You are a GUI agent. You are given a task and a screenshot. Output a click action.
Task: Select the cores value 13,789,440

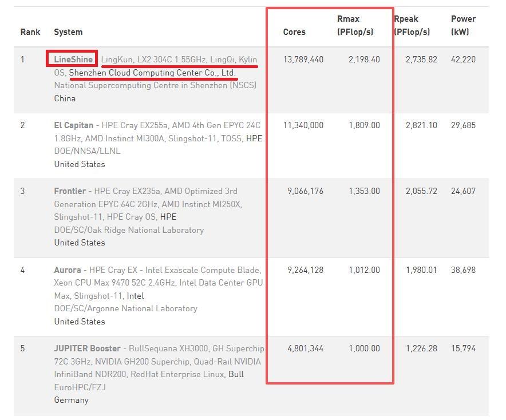click(303, 60)
